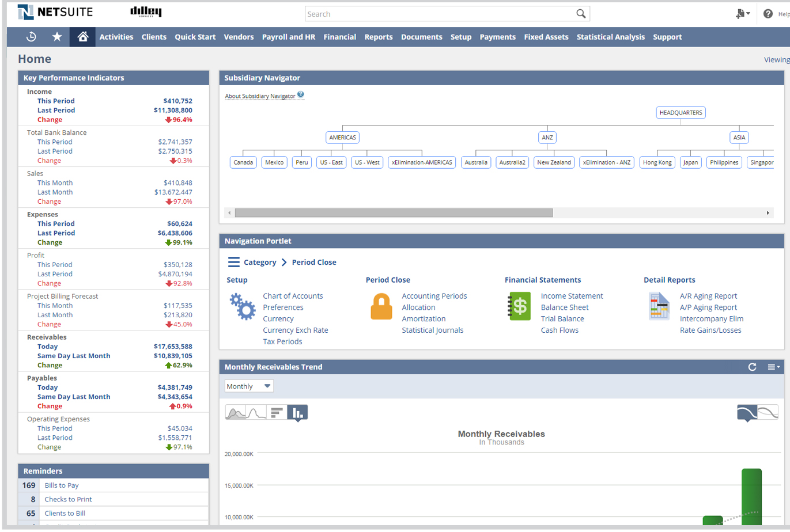Open the Clients menu

click(x=154, y=37)
